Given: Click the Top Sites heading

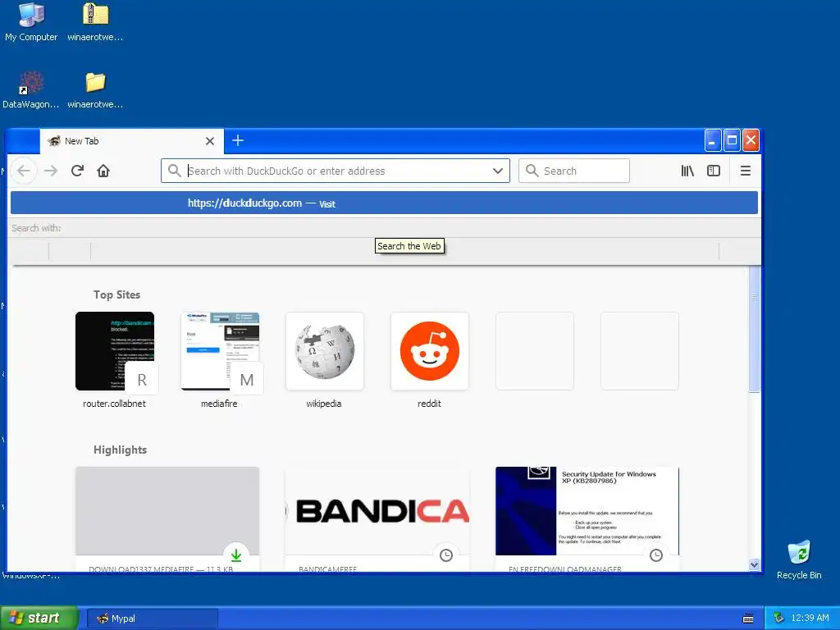Looking at the screenshot, I should pos(116,294).
